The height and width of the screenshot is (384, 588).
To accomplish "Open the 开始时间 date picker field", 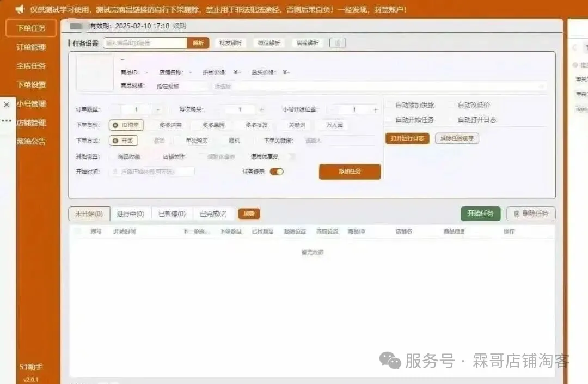I will (x=153, y=172).
